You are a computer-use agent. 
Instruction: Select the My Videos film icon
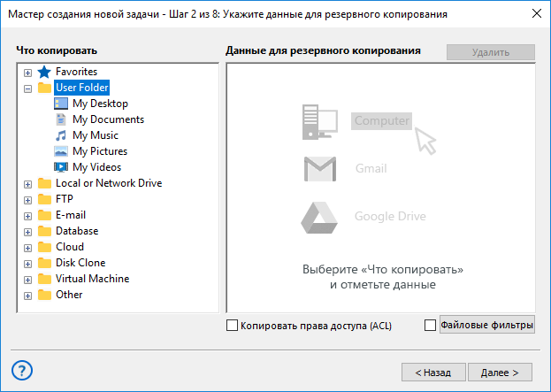click(x=61, y=167)
